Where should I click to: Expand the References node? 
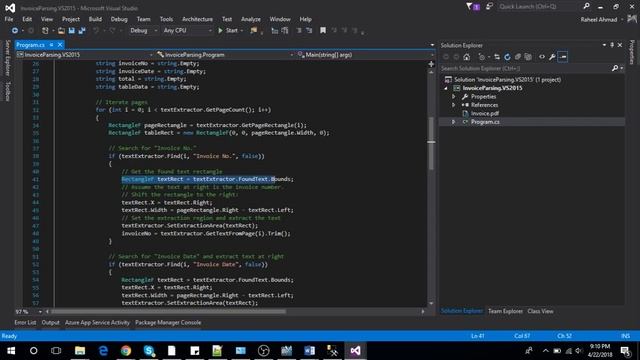tap(453, 105)
